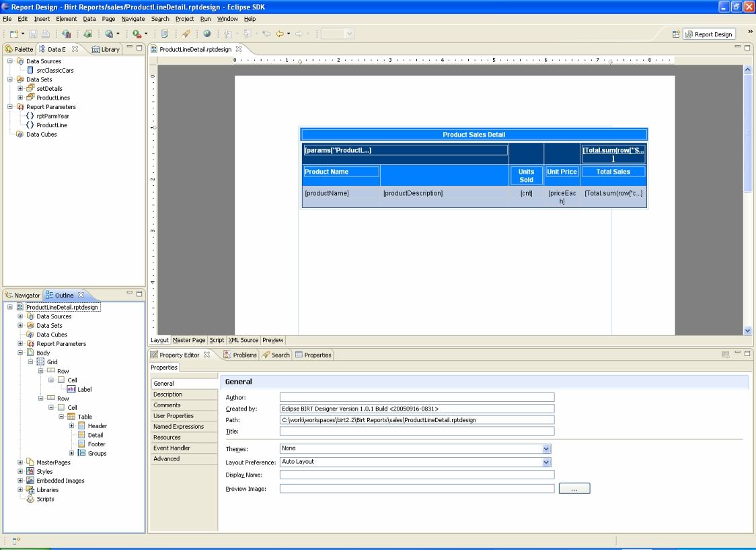756x550 pixels.
Task: Click the Open Perspective icon beside Report Design
Action: coord(676,34)
